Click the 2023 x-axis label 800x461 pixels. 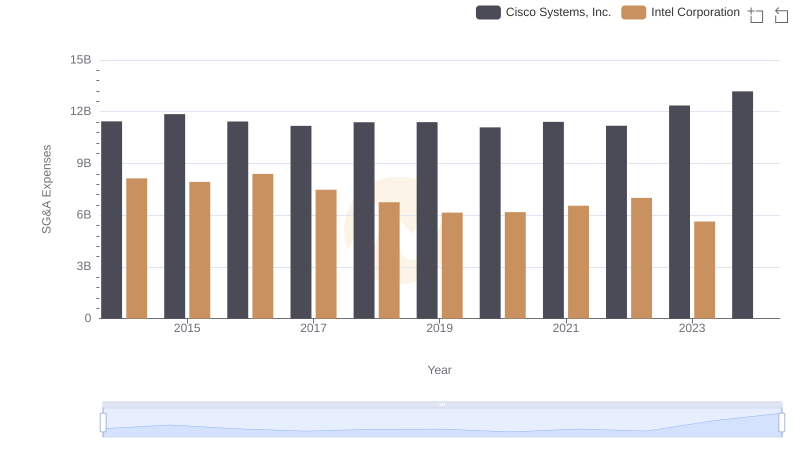point(692,328)
